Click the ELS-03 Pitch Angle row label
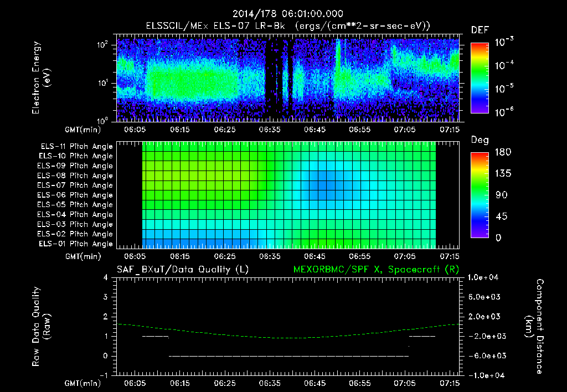Image resolution: width=567 pixels, height=392 pixels. [75, 224]
